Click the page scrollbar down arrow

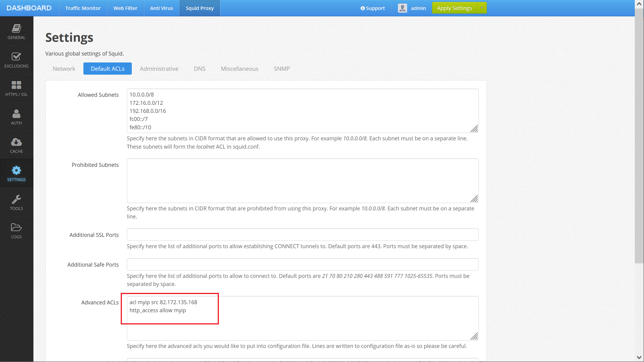(x=639, y=357)
